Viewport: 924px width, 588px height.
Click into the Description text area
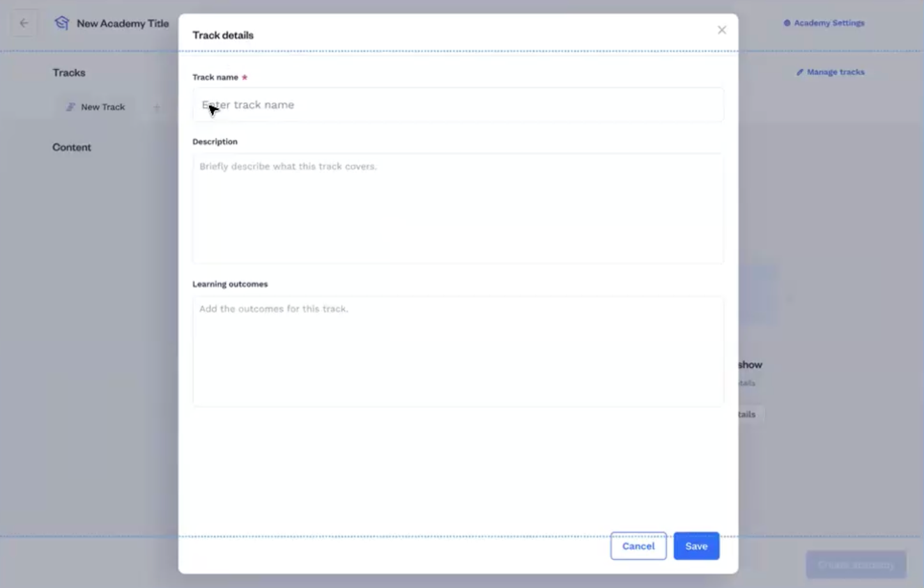coord(458,208)
